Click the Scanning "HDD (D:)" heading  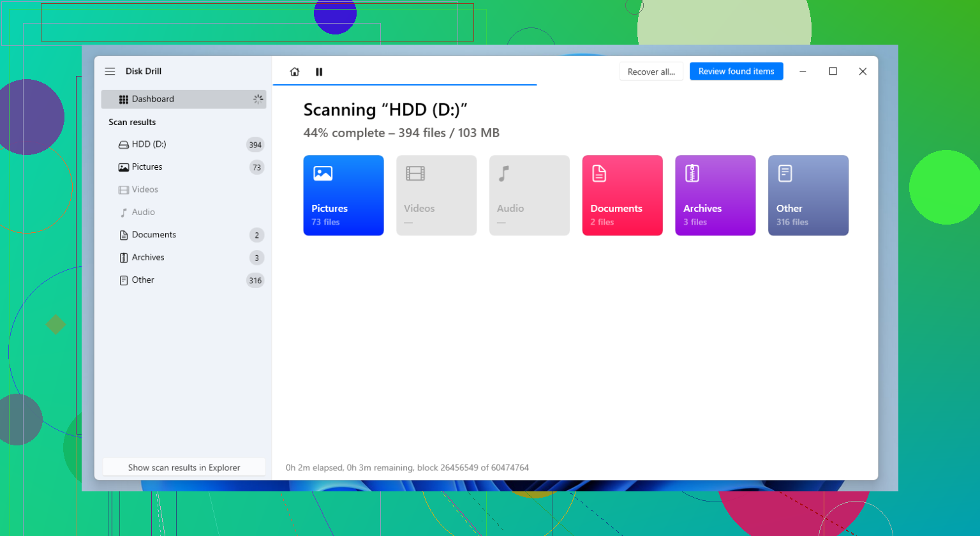tap(385, 110)
